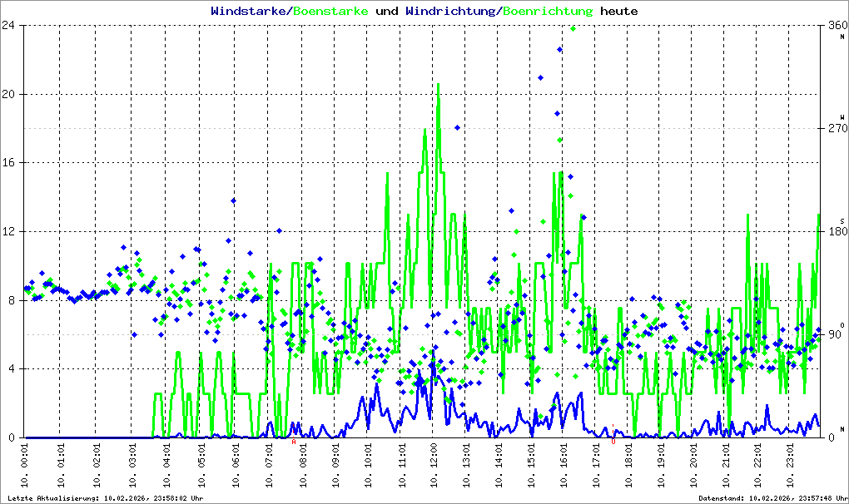Click the '10. 16:01' time label
Screen dimensions: 849x504
[x=564, y=466]
